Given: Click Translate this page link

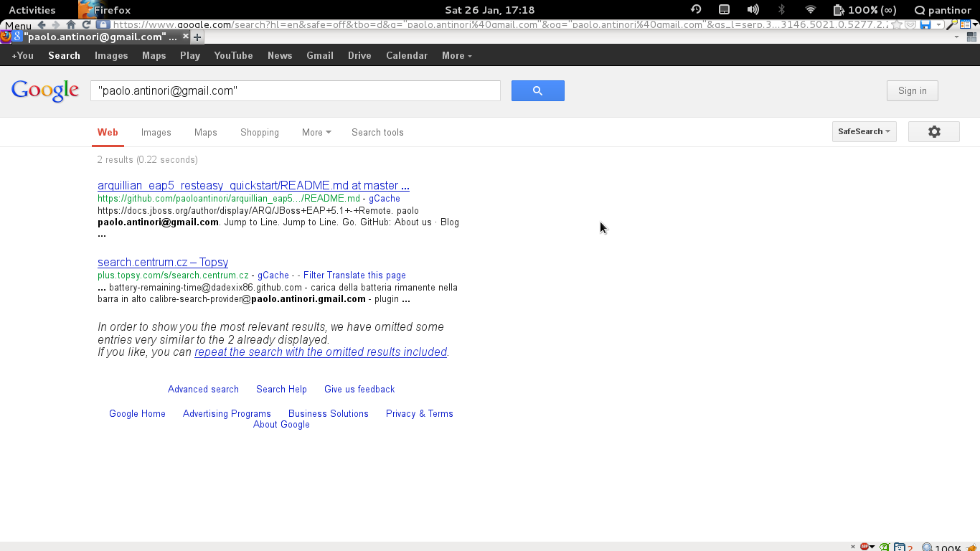Looking at the screenshot, I should pos(366,275).
